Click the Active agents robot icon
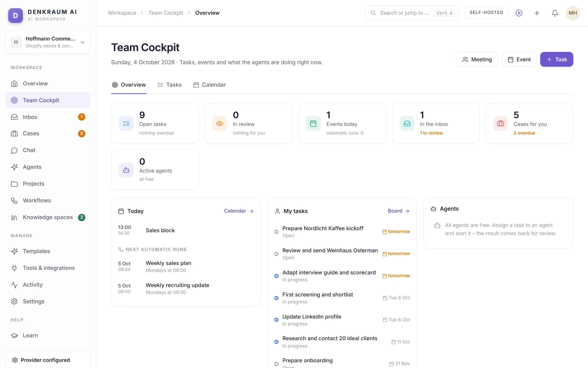Image resolution: width=588 pixels, height=368 pixels. pos(126,170)
